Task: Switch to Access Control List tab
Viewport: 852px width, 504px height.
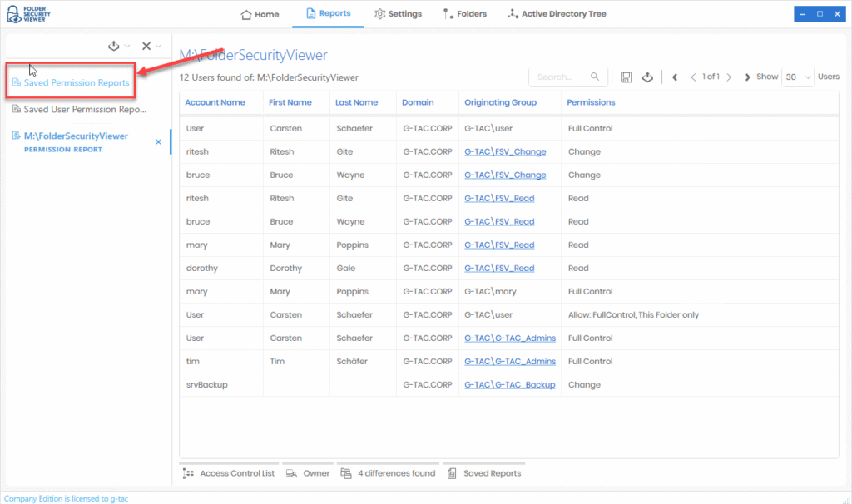Action: [229, 473]
